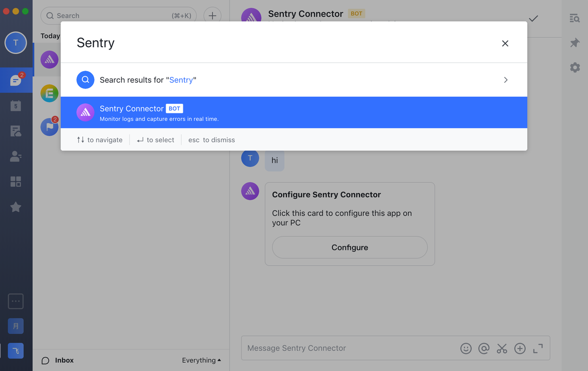The height and width of the screenshot is (371, 588).
Task: Open Docs from the left sidebar
Action: click(16, 131)
